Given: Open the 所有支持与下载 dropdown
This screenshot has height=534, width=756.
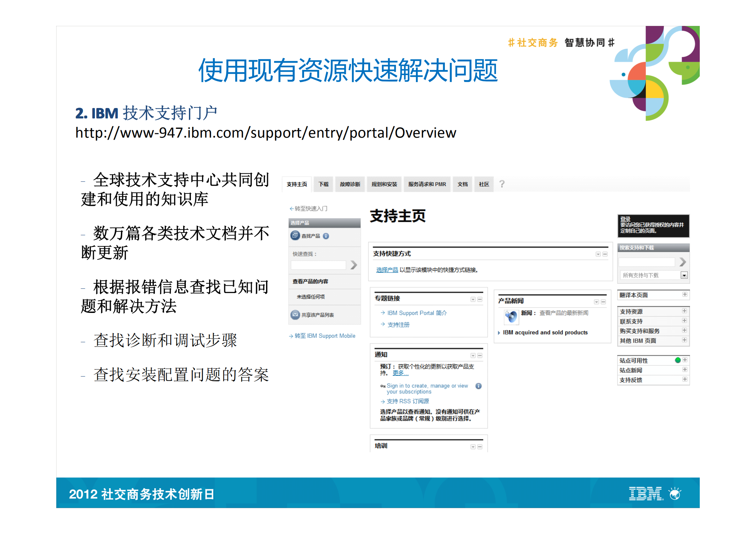Looking at the screenshot, I should pyautogui.click(x=684, y=276).
